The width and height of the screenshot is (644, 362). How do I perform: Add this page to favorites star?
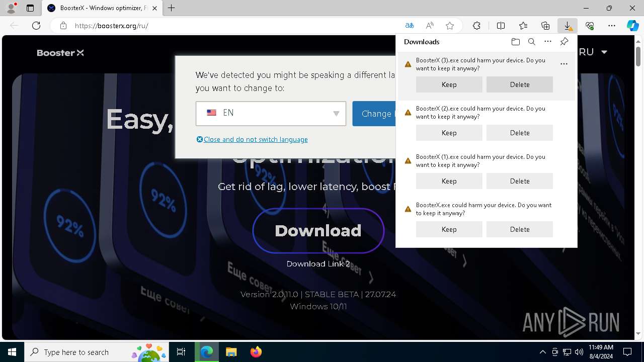point(450,26)
